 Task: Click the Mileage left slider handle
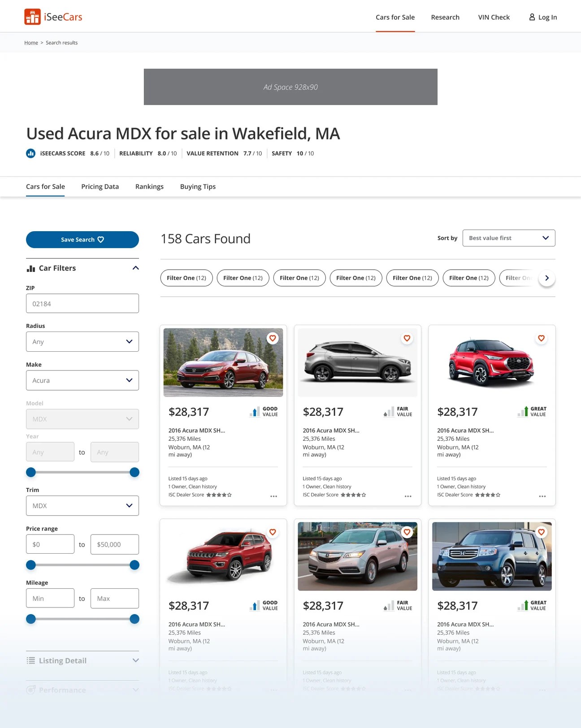(x=31, y=619)
